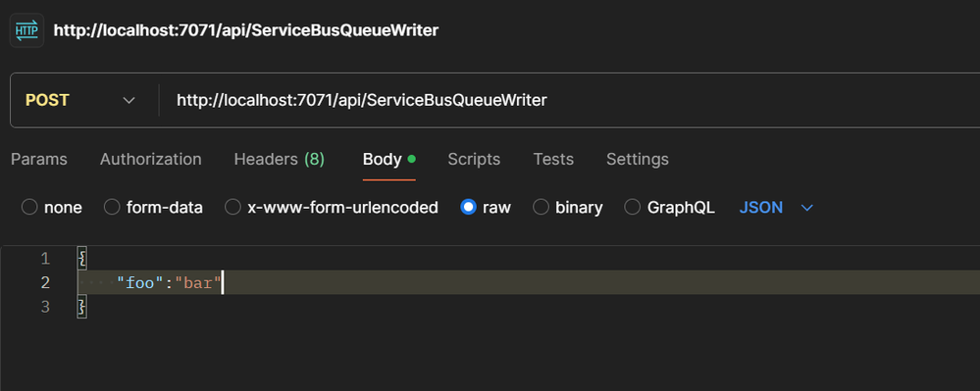980x391 pixels.
Task: Select the none body type radio
Action: 29,208
